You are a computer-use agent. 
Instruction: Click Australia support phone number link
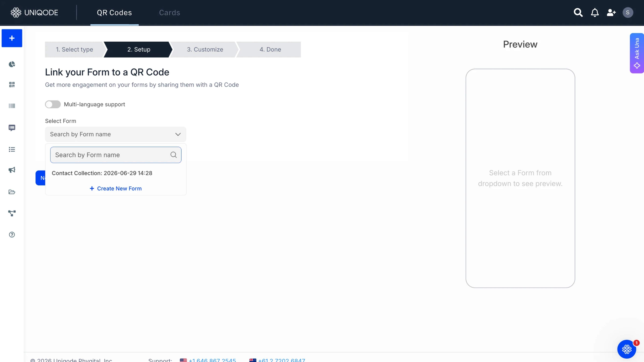(282, 360)
